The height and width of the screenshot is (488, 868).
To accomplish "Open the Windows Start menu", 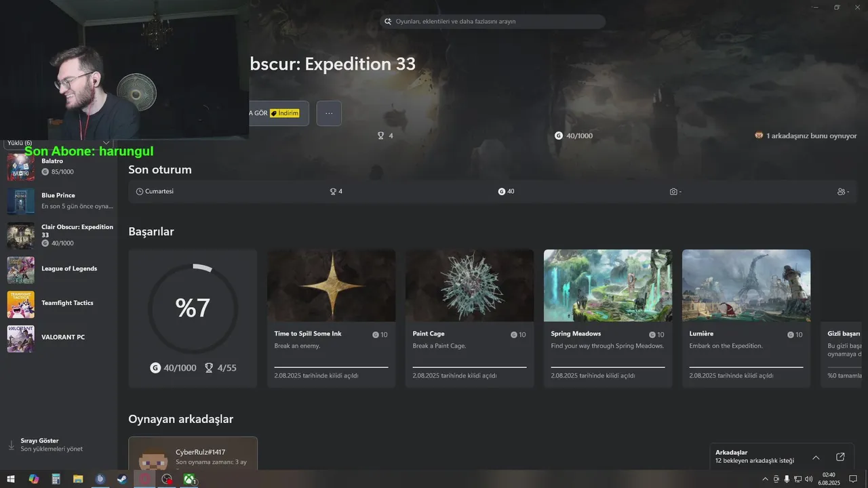I will click(11, 479).
